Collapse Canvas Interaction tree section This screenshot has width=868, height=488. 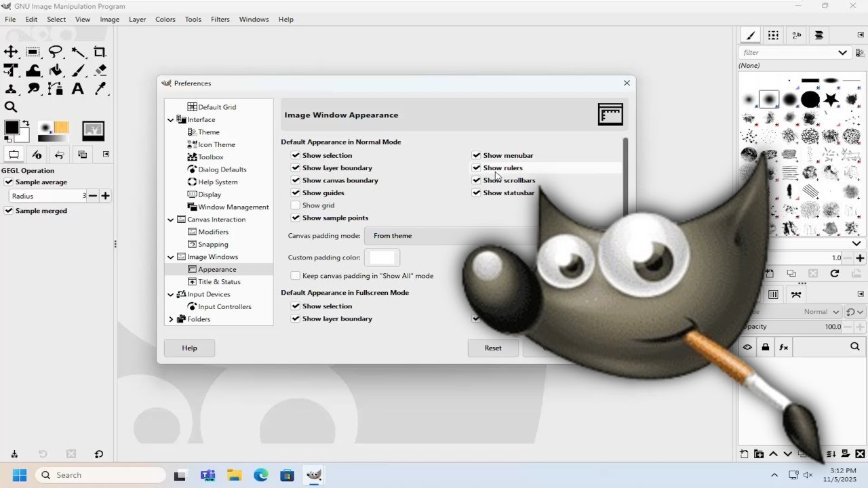point(171,220)
